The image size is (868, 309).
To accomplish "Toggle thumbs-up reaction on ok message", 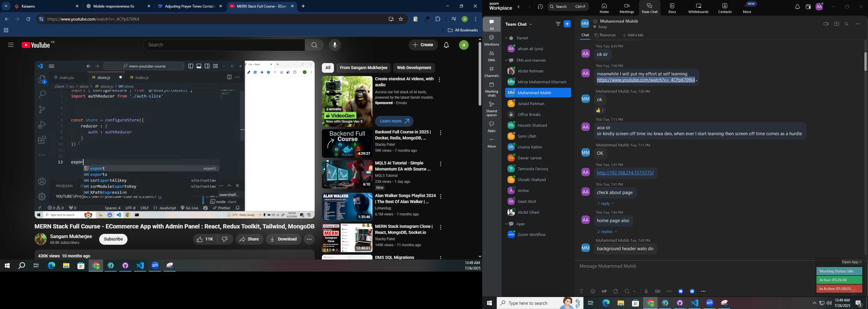I will (600, 110).
